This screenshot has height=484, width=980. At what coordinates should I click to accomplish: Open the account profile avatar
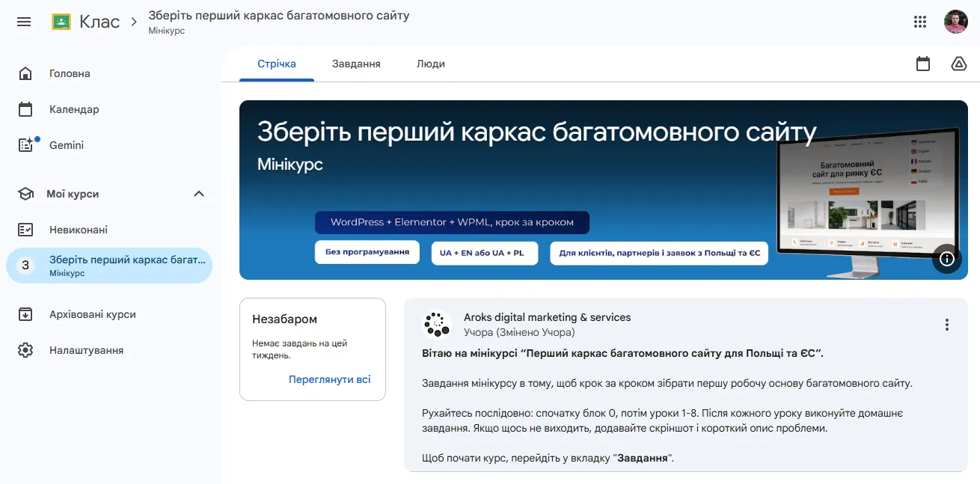tap(955, 22)
